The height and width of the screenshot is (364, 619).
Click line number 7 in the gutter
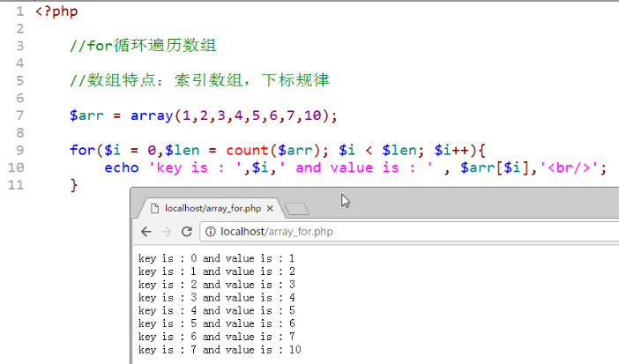[19, 115]
